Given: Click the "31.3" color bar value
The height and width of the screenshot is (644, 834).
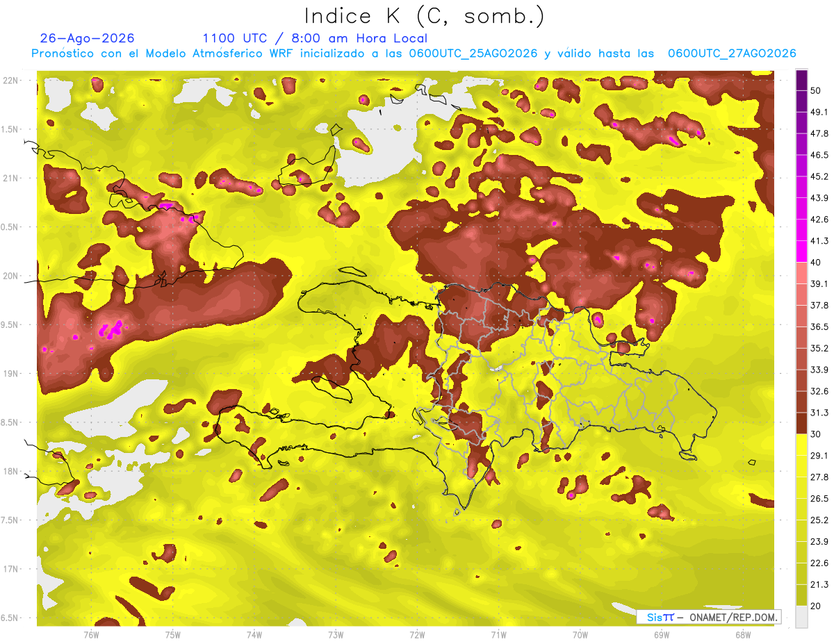Looking at the screenshot, I should [x=819, y=413].
